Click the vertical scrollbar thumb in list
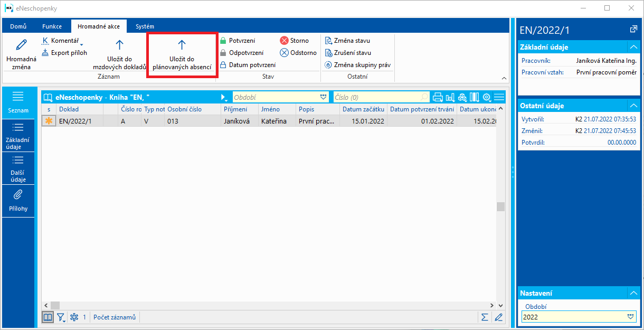This screenshot has height=330, width=644. [500, 207]
